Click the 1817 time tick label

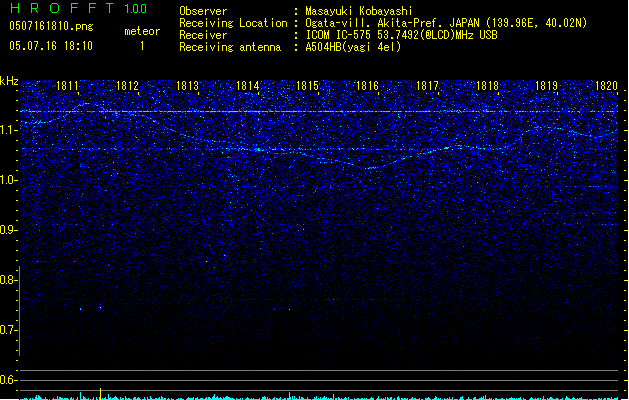[x=428, y=86]
